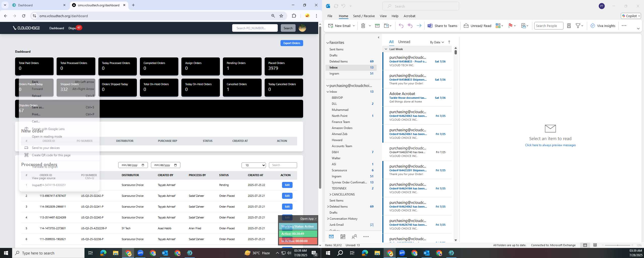Viewport: 644px width, 258px height.
Task: Open the File menu in Outlook
Action: 330,16
